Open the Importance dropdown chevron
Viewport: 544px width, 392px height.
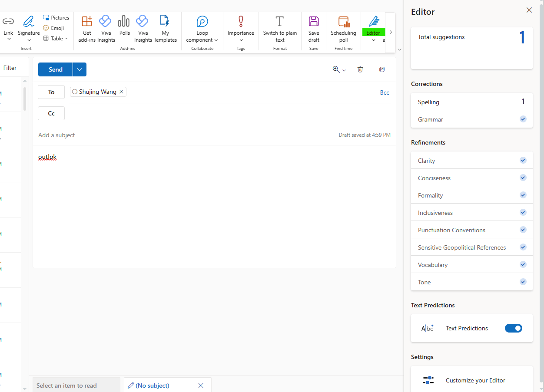(241, 40)
